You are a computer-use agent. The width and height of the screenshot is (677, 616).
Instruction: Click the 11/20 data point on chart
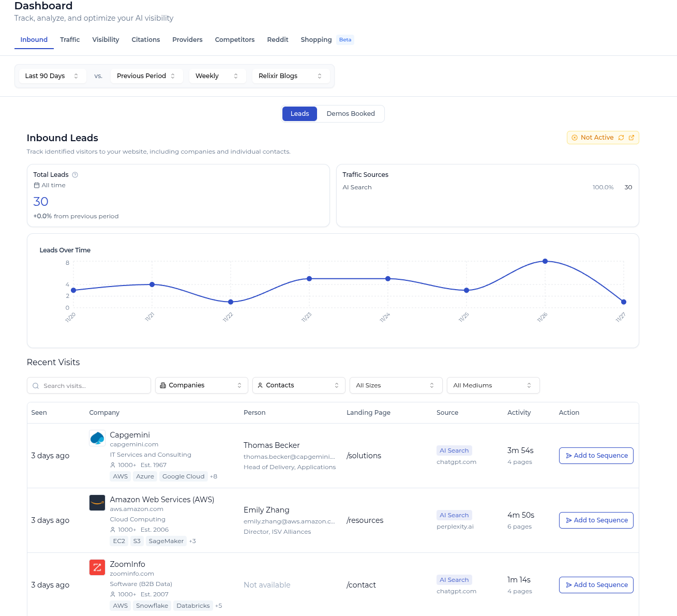pyautogui.click(x=73, y=290)
